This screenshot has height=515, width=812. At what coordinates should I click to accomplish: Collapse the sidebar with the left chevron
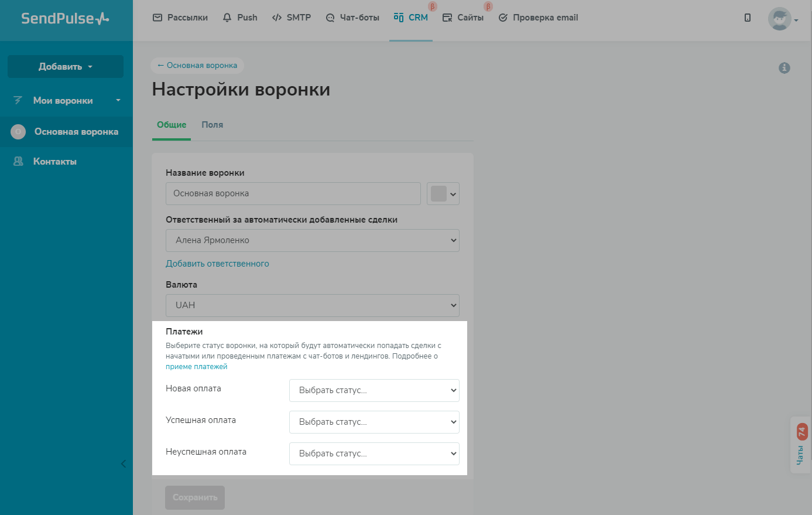click(123, 464)
